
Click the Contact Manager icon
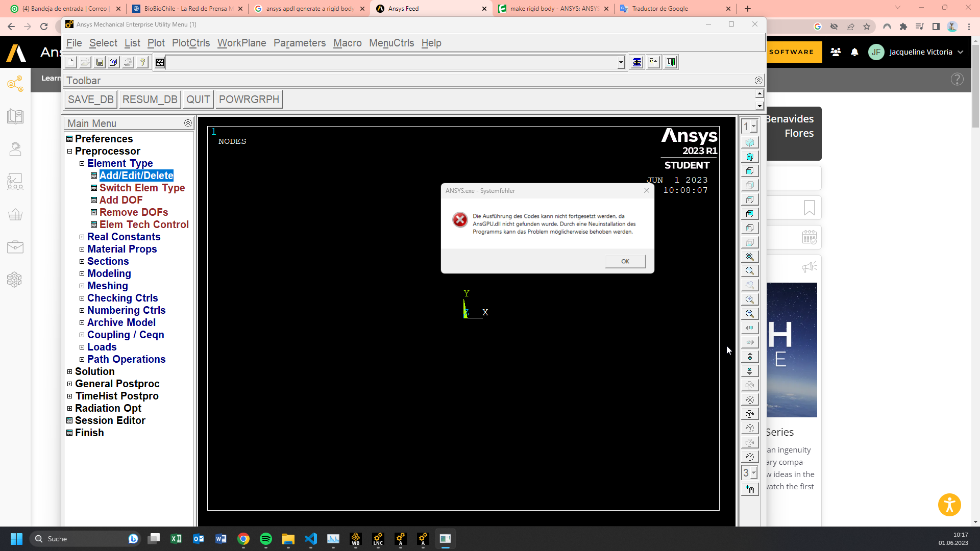(671, 62)
